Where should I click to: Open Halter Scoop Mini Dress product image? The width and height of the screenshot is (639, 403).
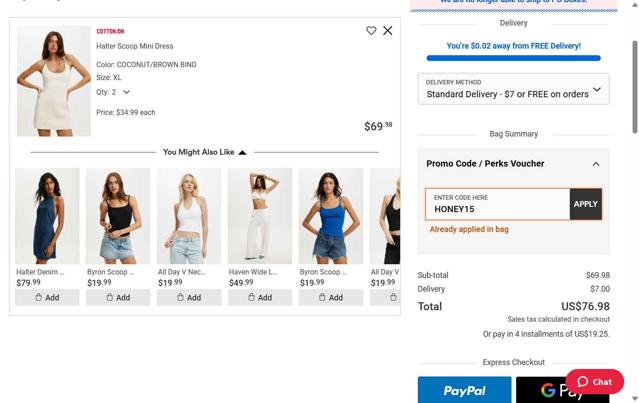[54, 81]
